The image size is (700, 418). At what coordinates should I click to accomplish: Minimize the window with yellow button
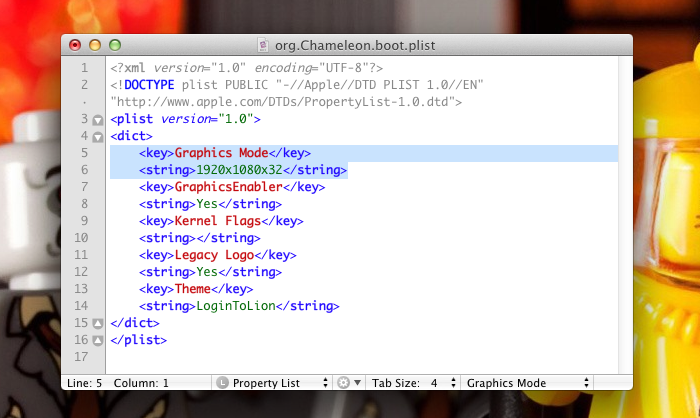pos(95,45)
